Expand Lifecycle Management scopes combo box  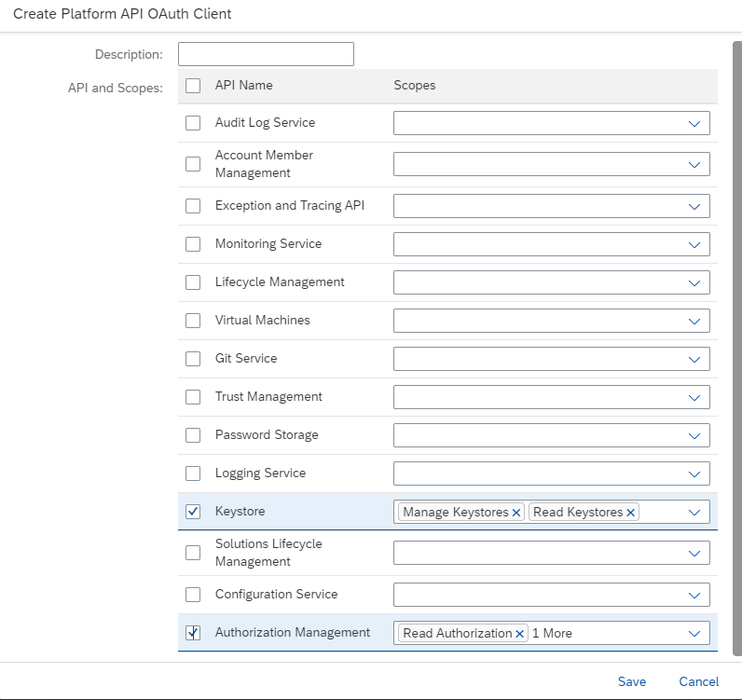pos(552,282)
